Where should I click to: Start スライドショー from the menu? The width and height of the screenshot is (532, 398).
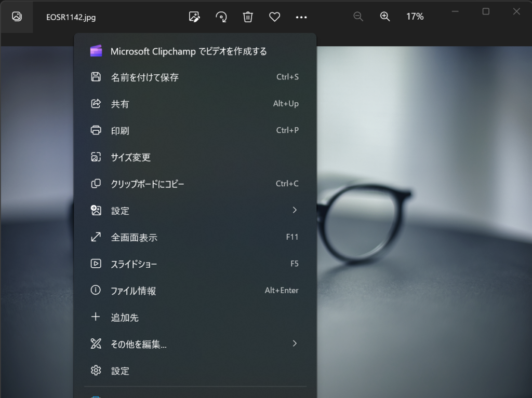(x=195, y=264)
